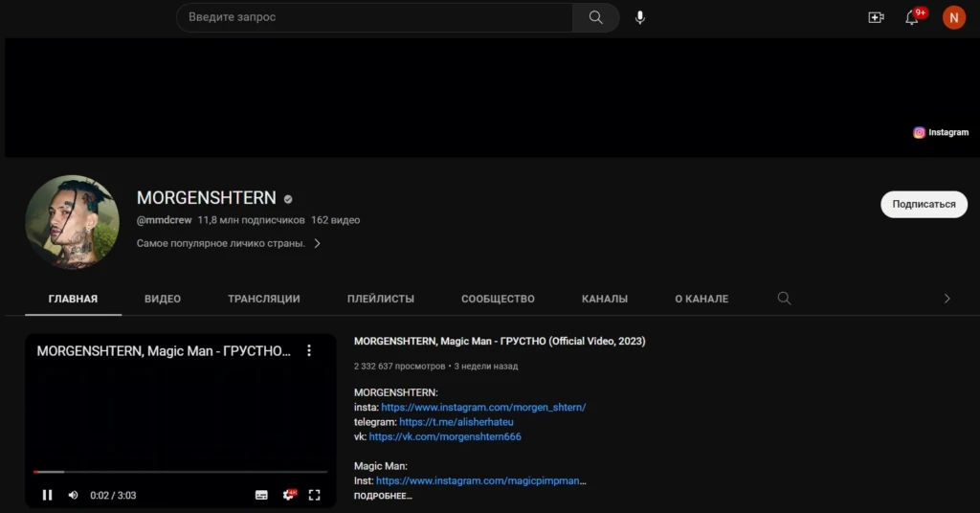Open the Instagram link on banner
980x513 pixels.
tap(941, 132)
